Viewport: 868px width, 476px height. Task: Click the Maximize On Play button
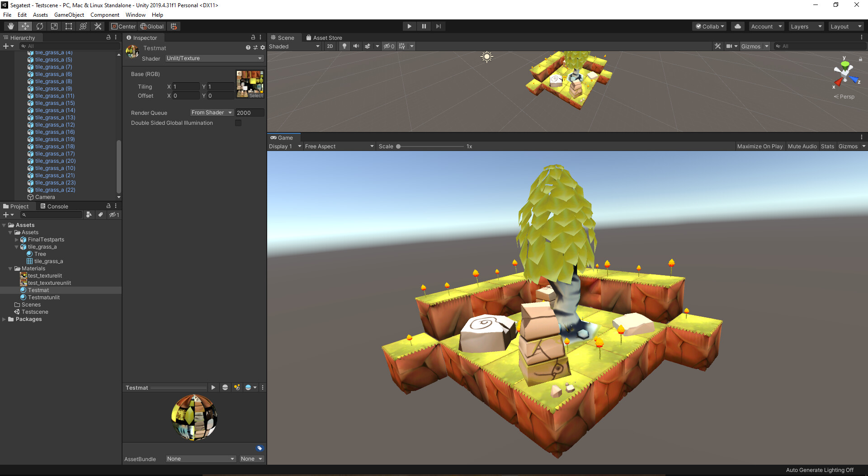(760, 146)
